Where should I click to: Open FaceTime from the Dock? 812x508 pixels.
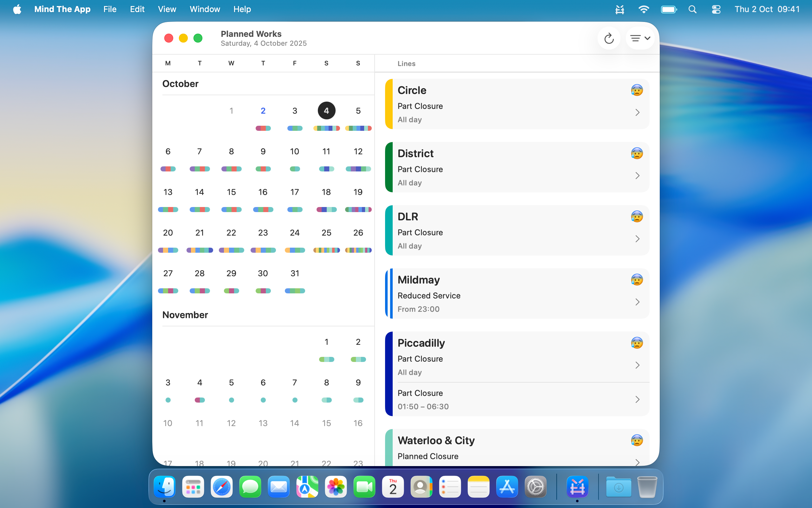364,486
